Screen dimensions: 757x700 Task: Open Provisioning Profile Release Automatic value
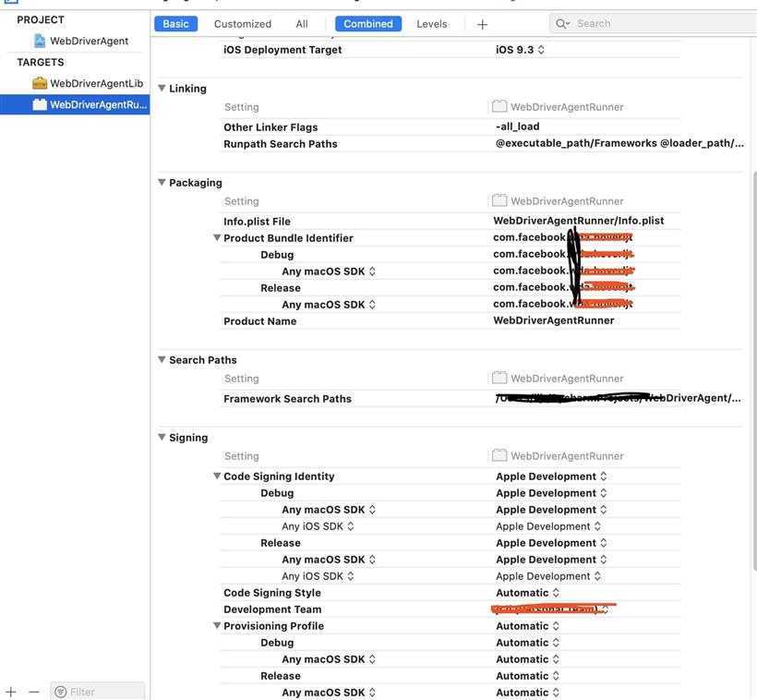click(528, 676)
